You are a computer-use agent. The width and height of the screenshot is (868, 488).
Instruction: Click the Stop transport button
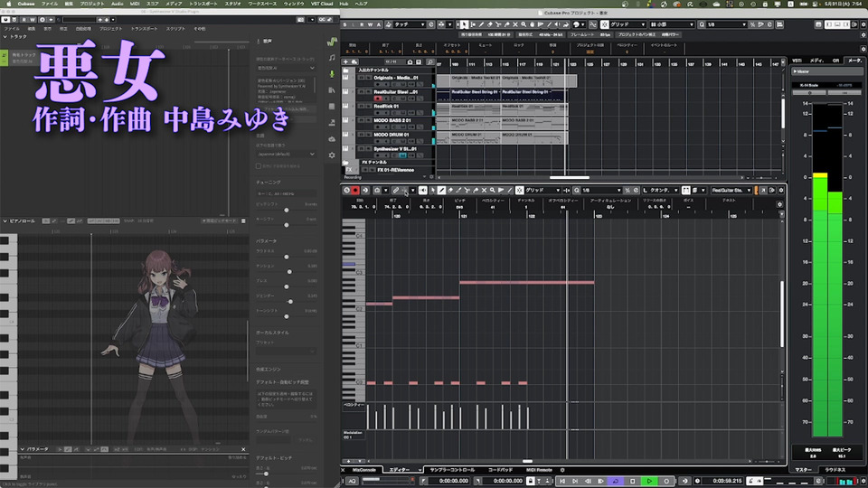click(633, 481)
